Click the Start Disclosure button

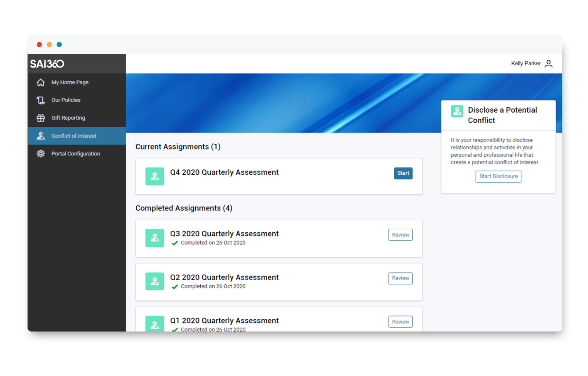click(498, 176)
